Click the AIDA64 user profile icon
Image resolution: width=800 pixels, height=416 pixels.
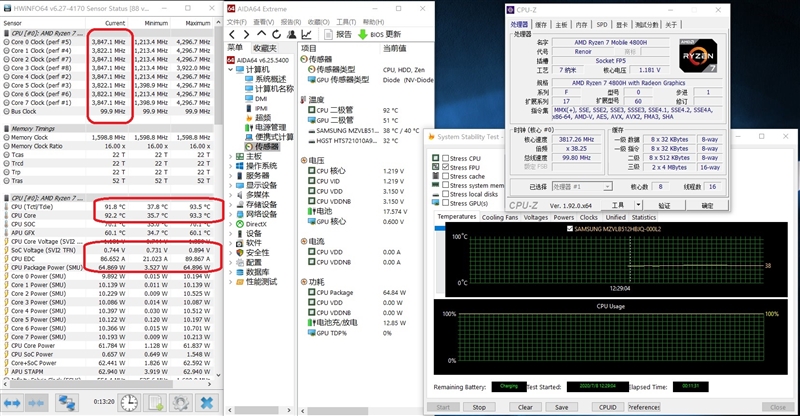pos(291,34)
